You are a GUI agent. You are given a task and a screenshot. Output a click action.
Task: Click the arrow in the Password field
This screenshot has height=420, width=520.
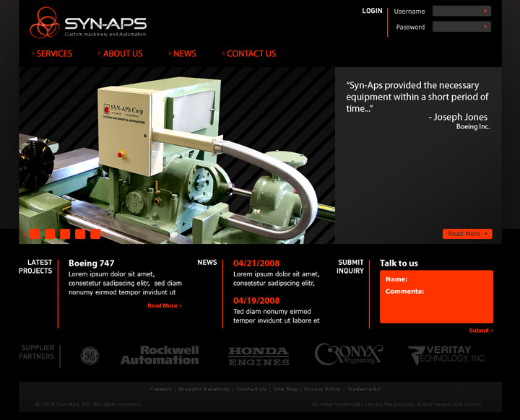point(486,27)
